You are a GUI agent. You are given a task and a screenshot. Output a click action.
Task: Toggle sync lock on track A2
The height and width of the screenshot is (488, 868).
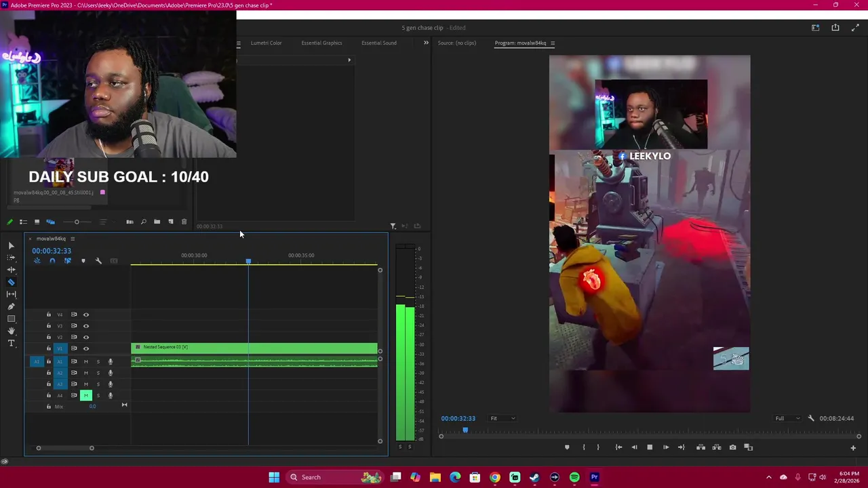[x=74, y=373]
